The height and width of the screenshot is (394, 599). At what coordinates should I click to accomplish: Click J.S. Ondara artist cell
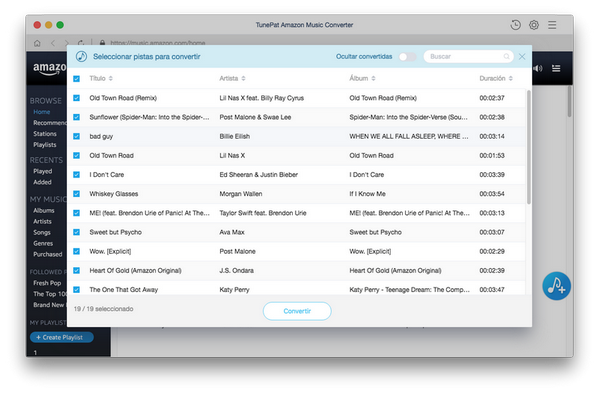point(236,271)
